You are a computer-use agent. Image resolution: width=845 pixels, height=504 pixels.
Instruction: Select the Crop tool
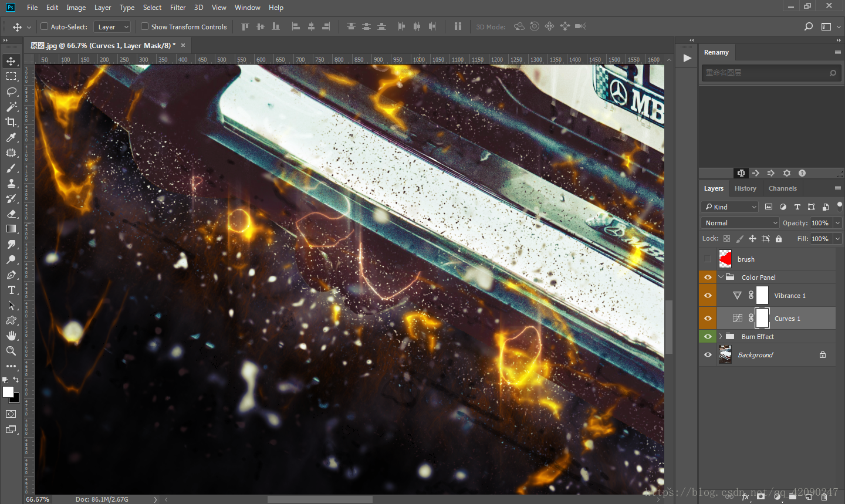click(x=11, y=122)
